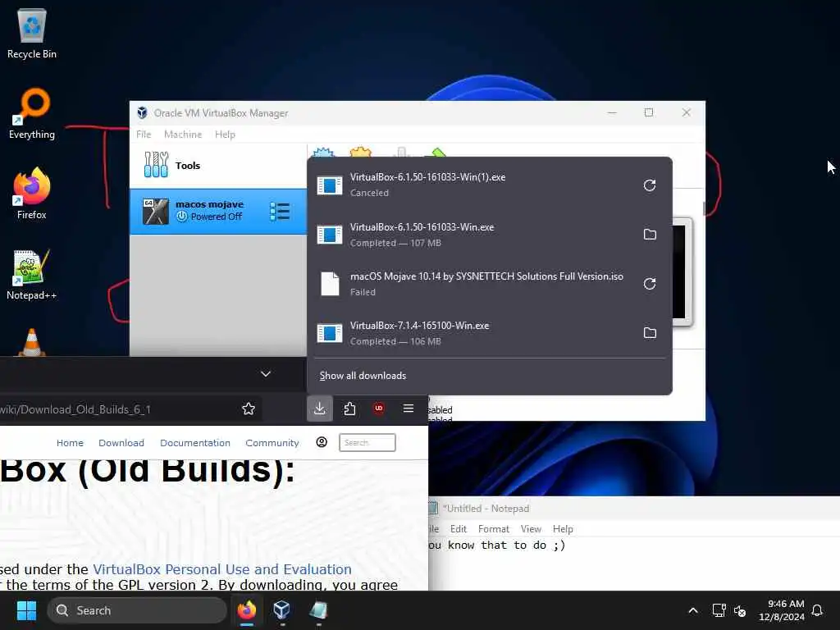Select the Notepad++ desktop shortcut

coord(32,274)
